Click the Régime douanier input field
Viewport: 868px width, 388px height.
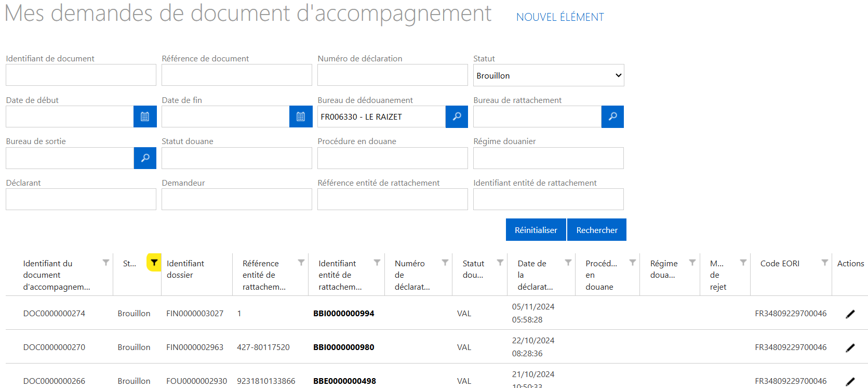pos(548,158)
